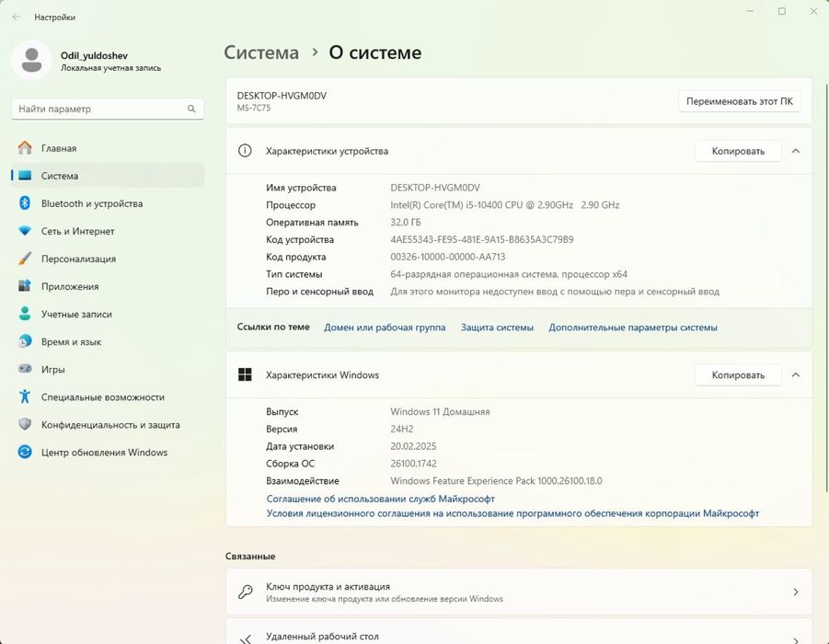Click the back arrow icon in title bar

click(x=17, y=17)
